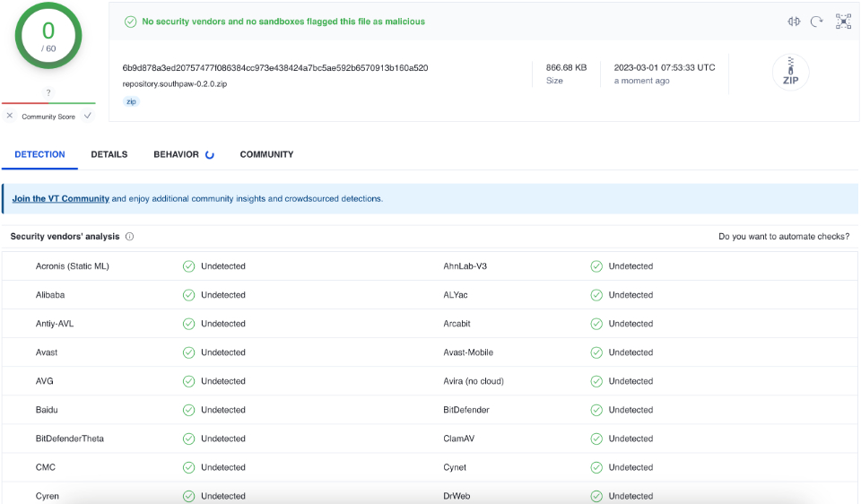This screenshot has width=861, height=504.
Task: Click the BitDefenderTheta undetected check icon
Action: (189, 439)
